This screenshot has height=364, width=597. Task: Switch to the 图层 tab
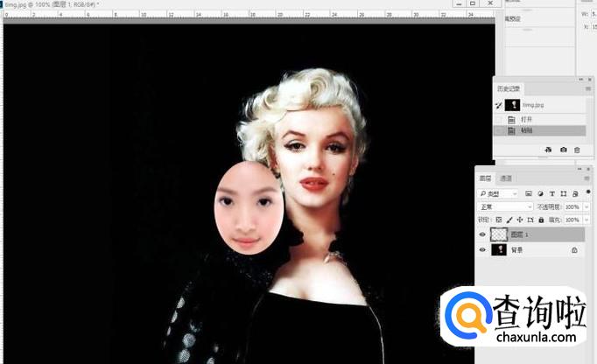[x=485, y=178]
